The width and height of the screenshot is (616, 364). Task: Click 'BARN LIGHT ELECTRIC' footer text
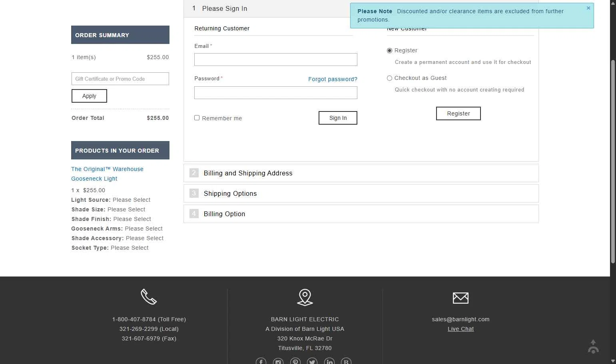point(305,319)
